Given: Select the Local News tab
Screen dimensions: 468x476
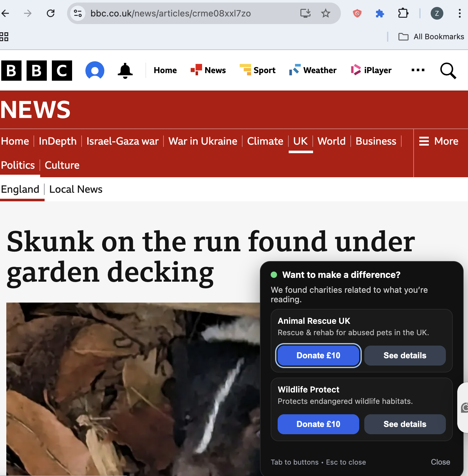Looking at the screenshot, I should click(x=76, y=189).
